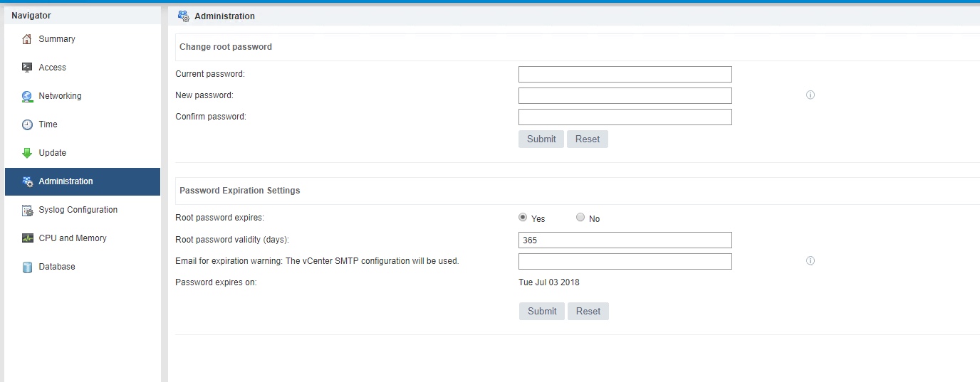Viewport: 980px width, 382px height.
Task: Select Yes for root password expires
Action: click(523, 218)
